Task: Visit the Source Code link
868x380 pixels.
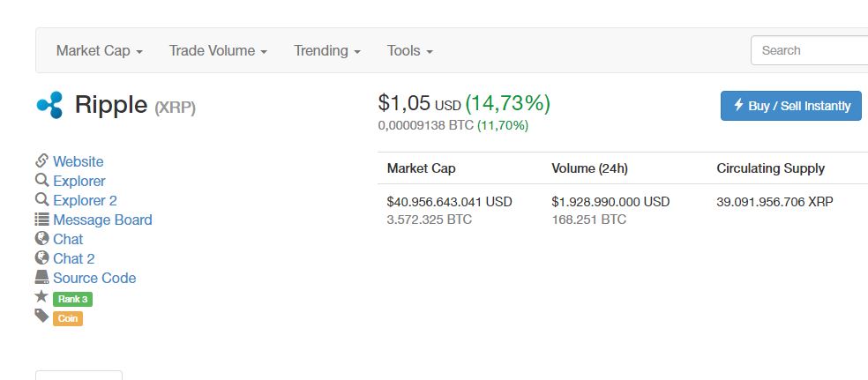Action: [94, 278]
